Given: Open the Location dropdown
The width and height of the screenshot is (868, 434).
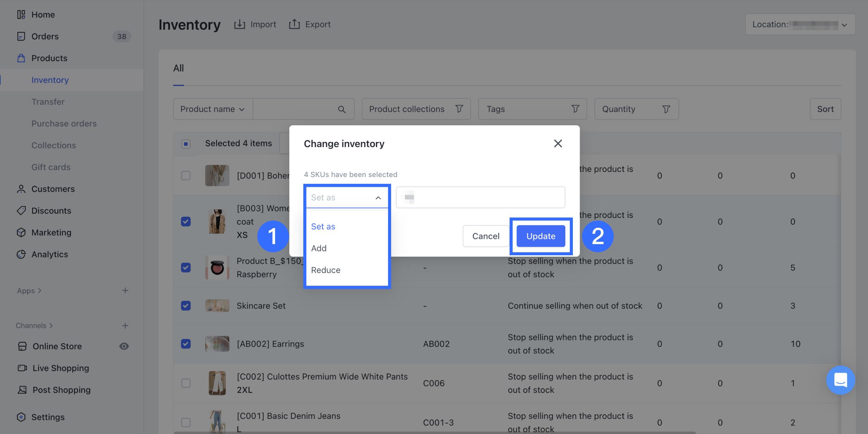Looking at the screenshot, I should pyautogui.click(x=800, y=25).
